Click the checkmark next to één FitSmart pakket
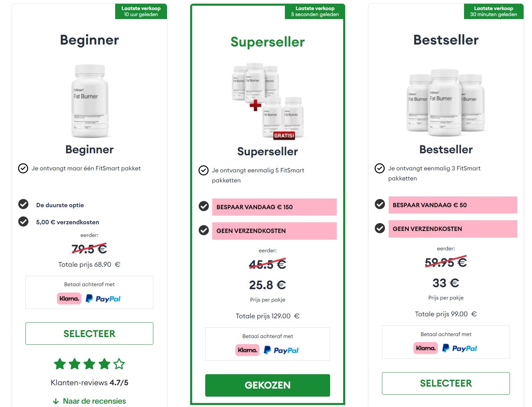 23,169
